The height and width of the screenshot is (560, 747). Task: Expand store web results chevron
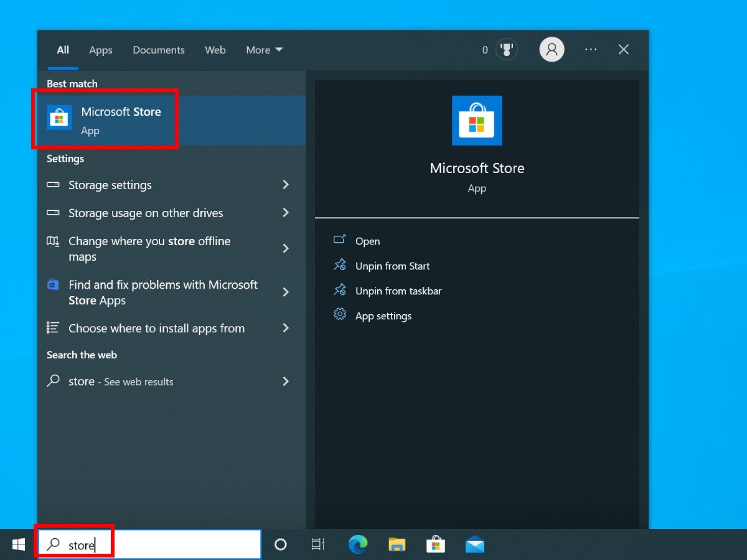point(286,381)
